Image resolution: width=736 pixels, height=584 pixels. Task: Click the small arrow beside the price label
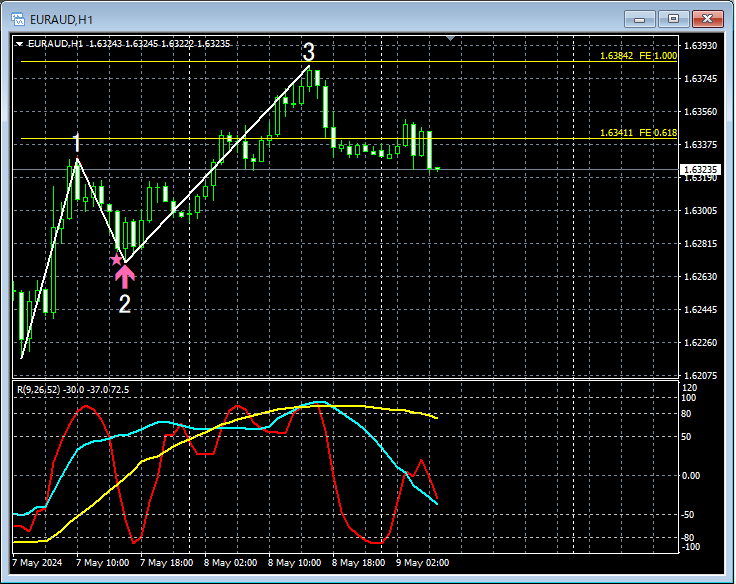coord(438,170)
